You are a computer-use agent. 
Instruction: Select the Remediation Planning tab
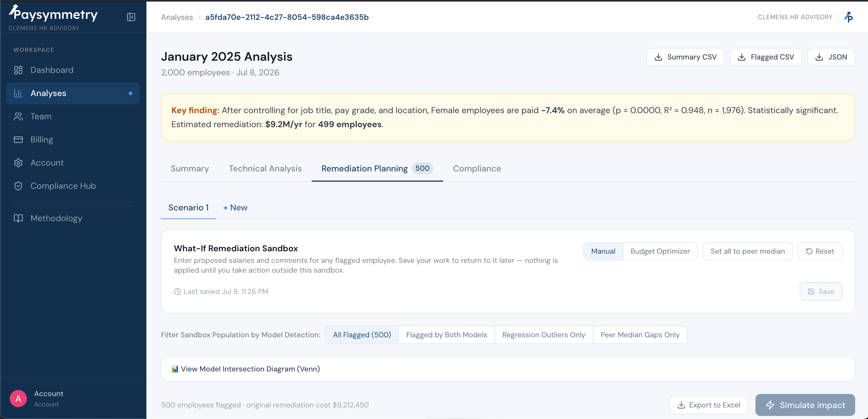click(377, 168)
